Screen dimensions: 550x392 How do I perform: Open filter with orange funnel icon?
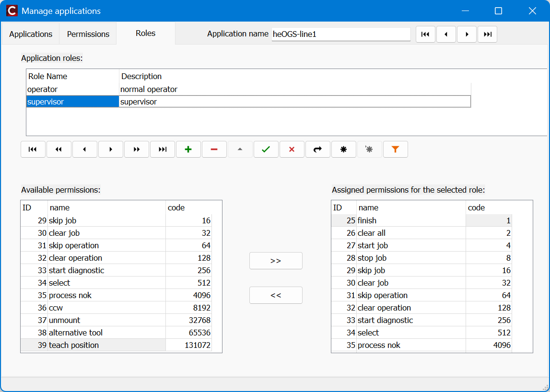coord(395,150)
